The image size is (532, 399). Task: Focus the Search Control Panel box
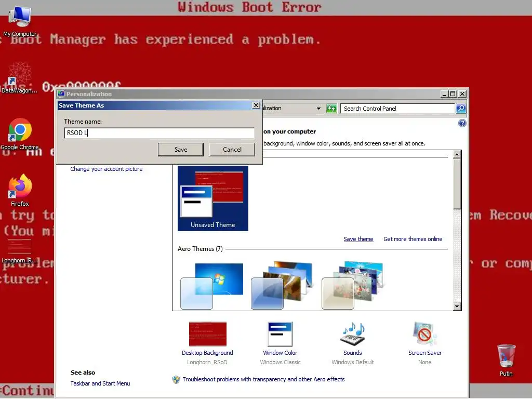[x=397, y=109]
